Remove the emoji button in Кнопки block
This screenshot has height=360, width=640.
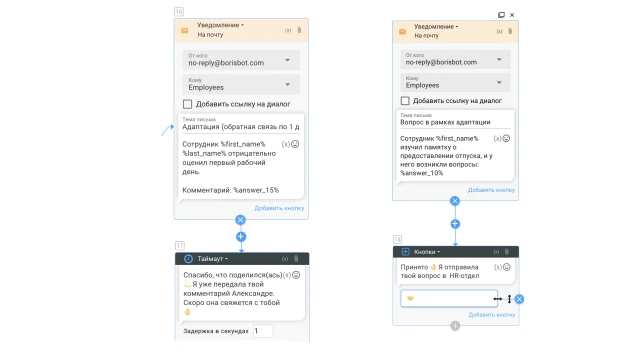click(519, 299)
